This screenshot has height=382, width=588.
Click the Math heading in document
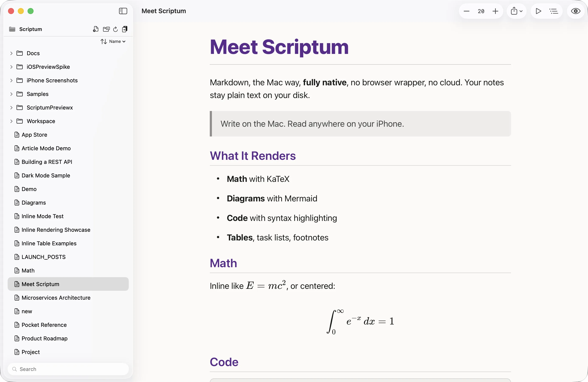(223, 263)
